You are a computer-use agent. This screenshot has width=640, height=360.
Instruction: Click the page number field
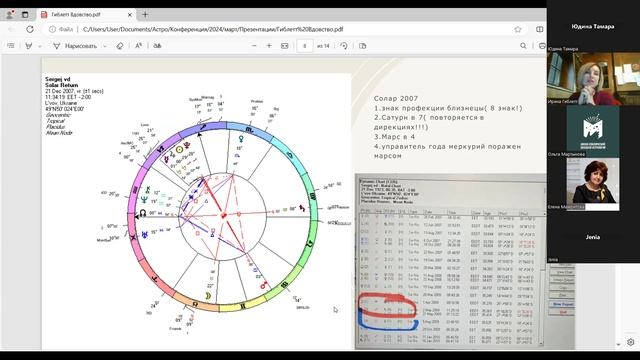(304, 46)
